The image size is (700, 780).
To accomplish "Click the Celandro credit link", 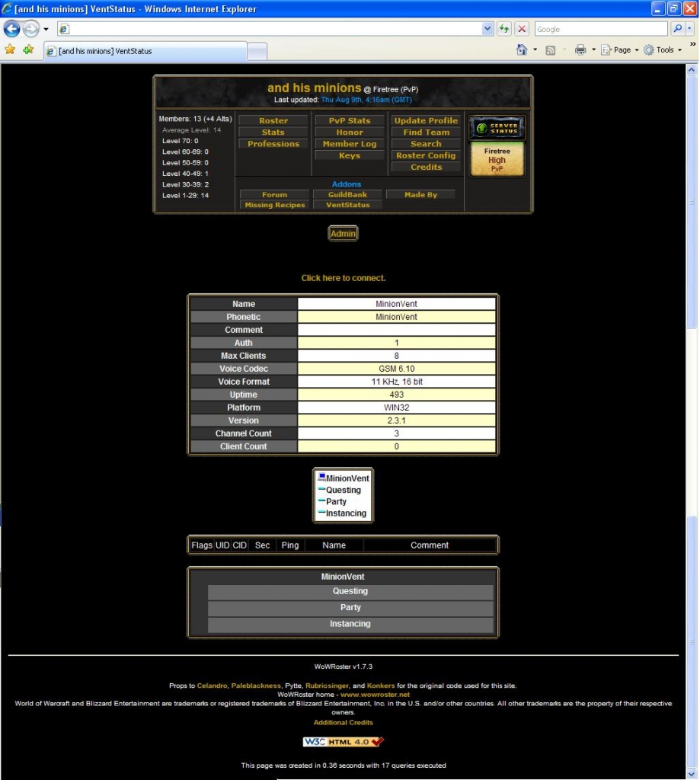I will (x=212, y=686).
